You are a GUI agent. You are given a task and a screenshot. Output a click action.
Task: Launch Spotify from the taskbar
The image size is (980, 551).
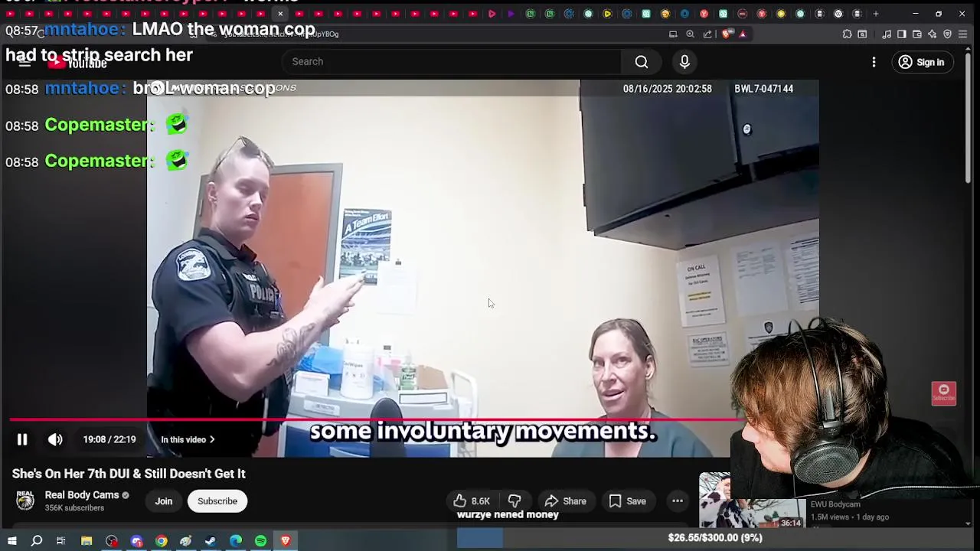260,541
